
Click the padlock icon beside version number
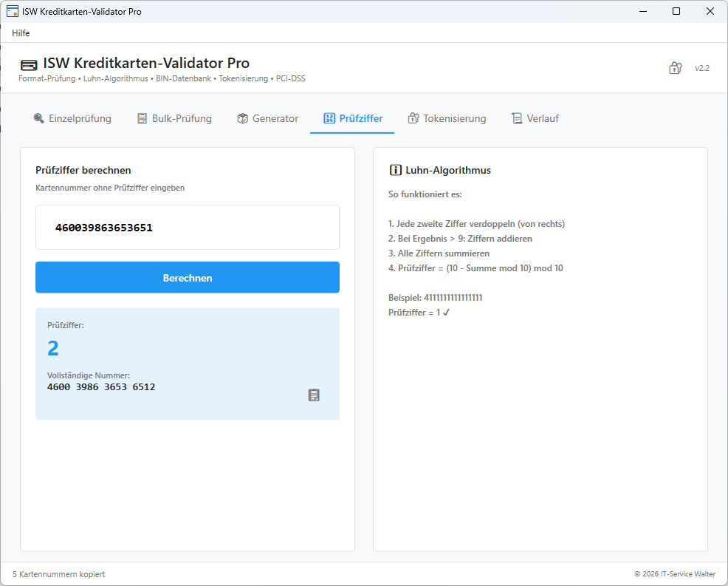coord(675,68)
